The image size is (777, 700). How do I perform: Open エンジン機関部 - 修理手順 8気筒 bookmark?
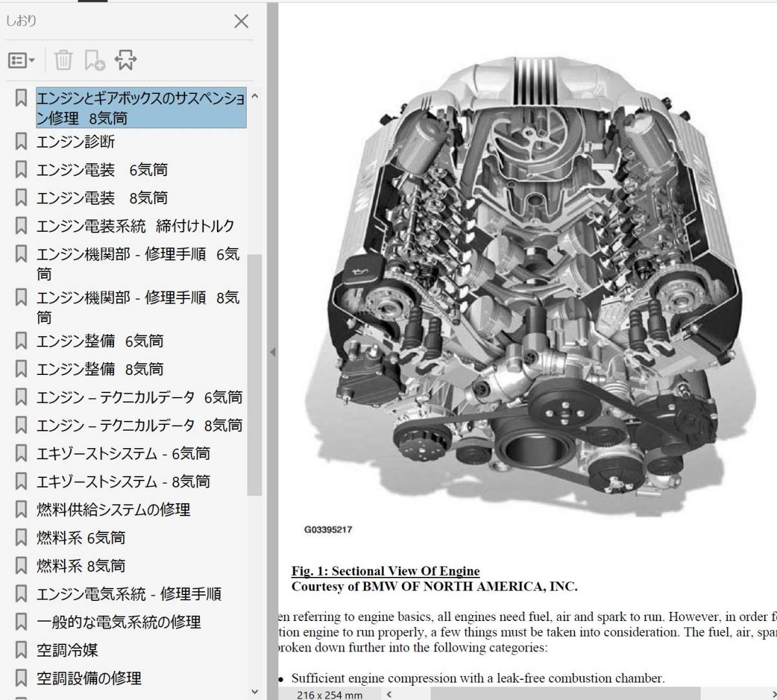pyautogui.click(x=138, y=308)
